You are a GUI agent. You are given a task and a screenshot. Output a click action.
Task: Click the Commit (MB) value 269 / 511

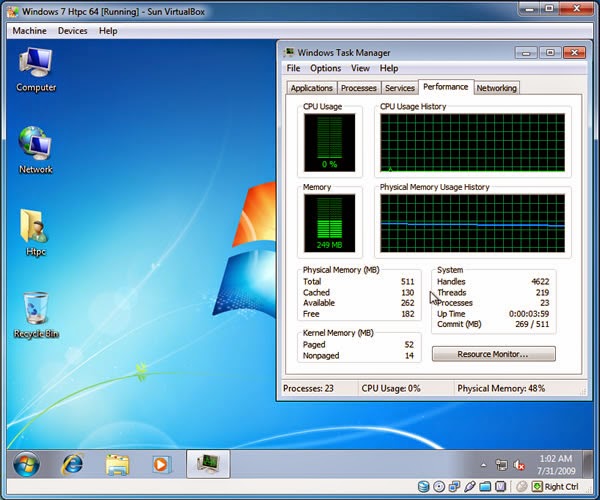(532, 324)
